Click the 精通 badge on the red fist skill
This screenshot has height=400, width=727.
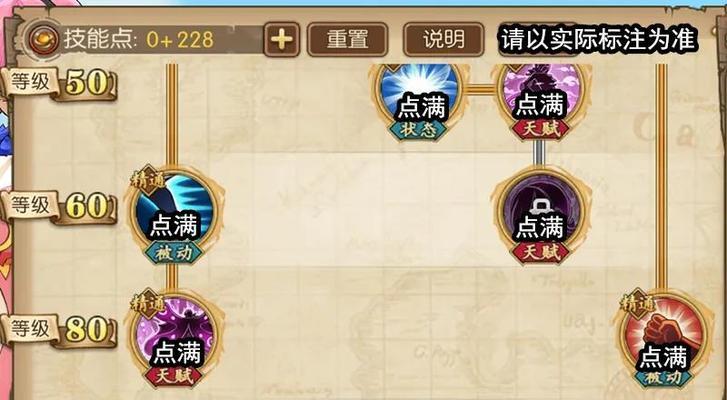pyautogui.click(x=639, y=304)
